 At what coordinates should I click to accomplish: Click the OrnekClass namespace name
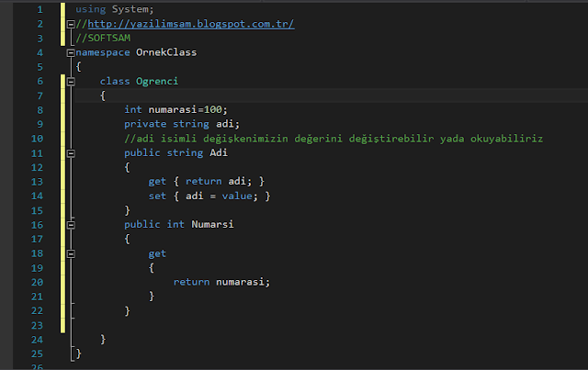click(x=166, y=52)
